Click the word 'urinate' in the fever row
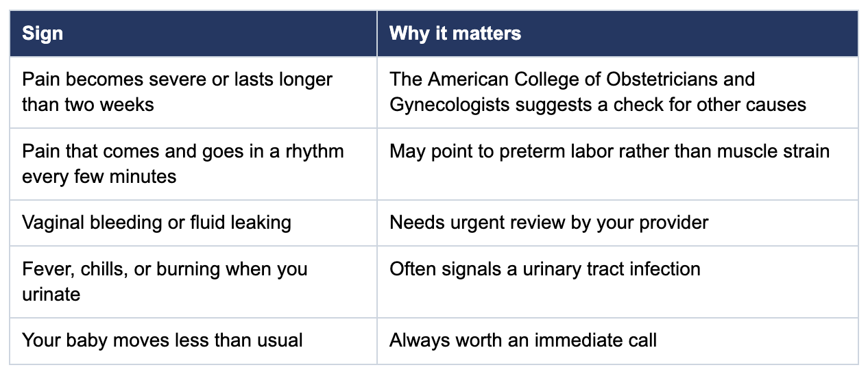The width and height of the screenshot is (868, 374). (51, 295)
